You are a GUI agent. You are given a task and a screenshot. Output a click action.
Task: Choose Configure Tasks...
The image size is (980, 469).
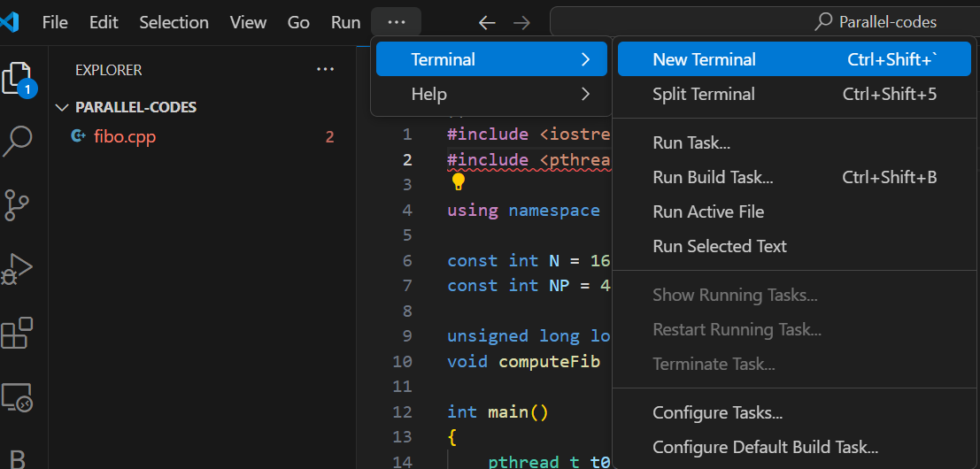[794, 412]
